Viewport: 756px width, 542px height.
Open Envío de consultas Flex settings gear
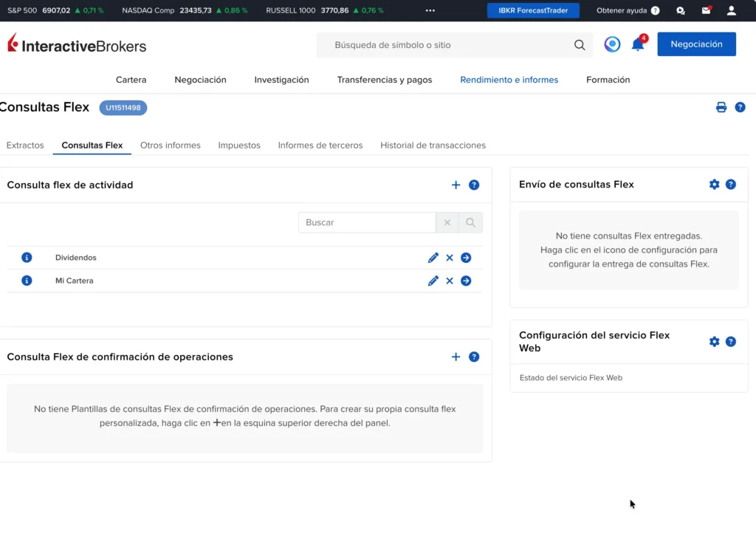click(714, 185)
